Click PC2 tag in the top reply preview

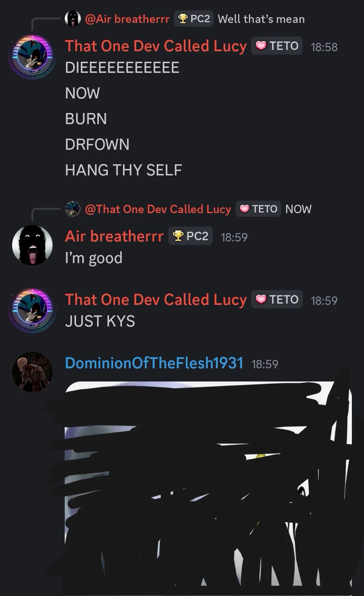pyautogui.click(x=194, y=19)
